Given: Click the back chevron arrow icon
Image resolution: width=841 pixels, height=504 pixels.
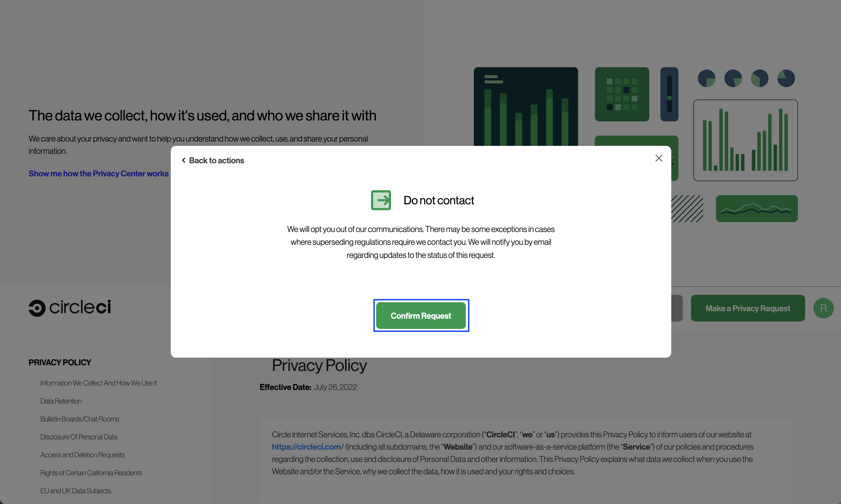Looking at the screenshot, I should (183, 160).
